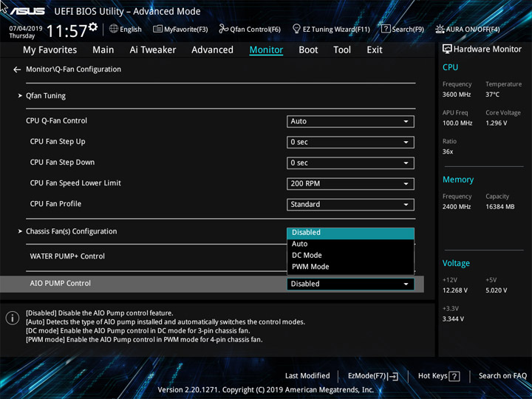Click the CPU frequency value 3600 MHz
This screenshot has height=399, width=532.
pos(457,95)
